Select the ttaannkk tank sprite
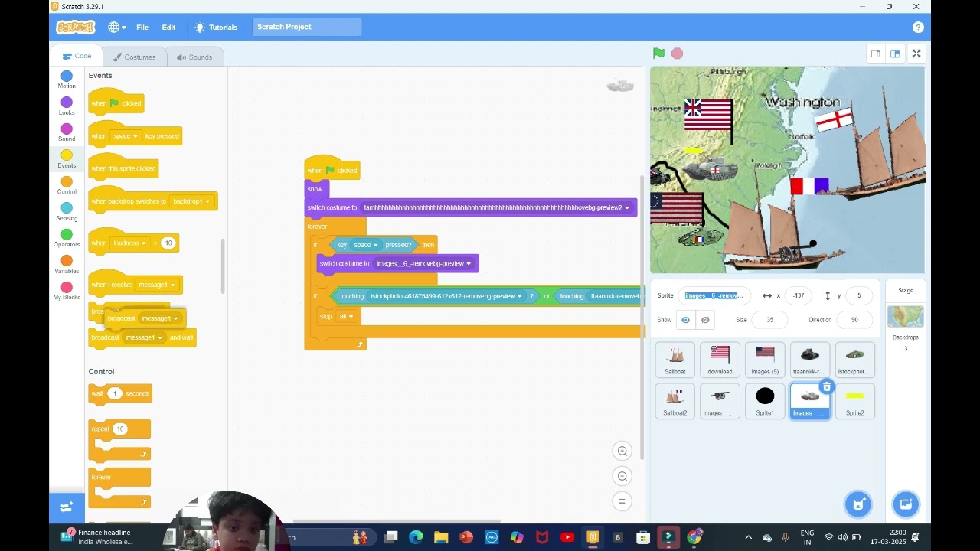This screenshot has height=551, width=980. [x=810, y=360]
